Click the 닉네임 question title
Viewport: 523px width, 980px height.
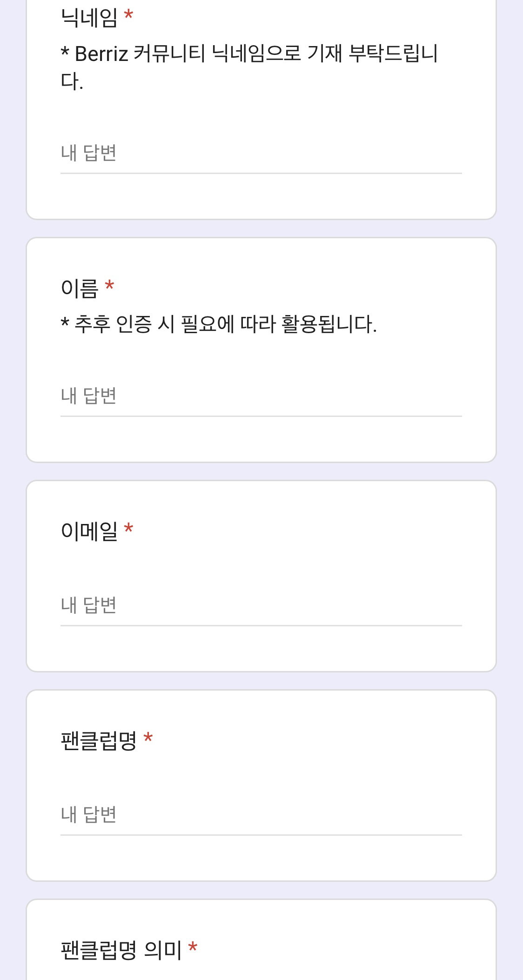tap(89, 18)
